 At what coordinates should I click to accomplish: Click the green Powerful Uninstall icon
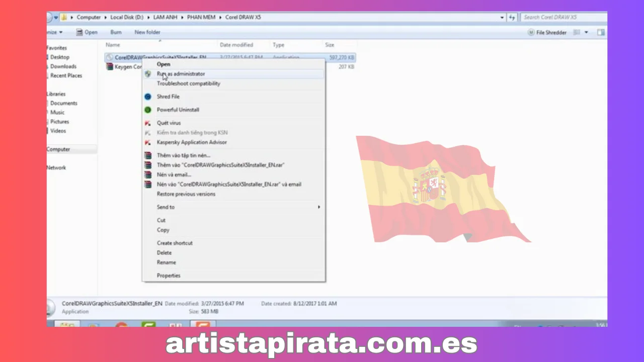pos(148,110)
